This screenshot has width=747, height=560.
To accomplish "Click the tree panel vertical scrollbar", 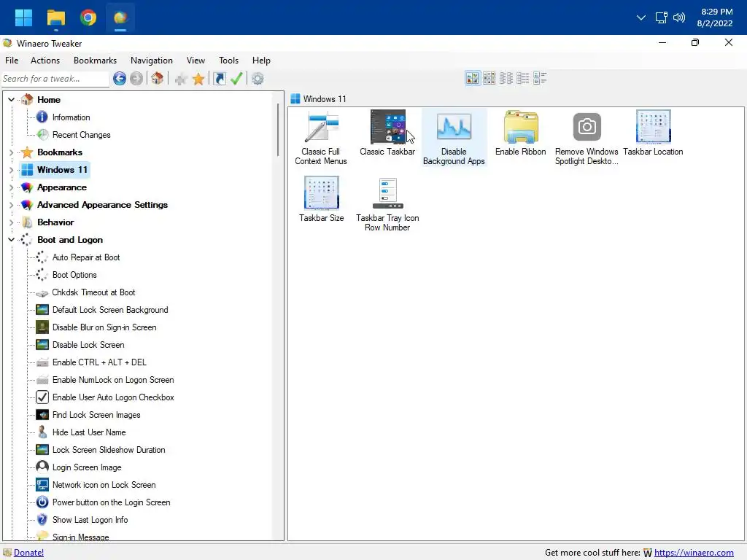I will point(278,130).
